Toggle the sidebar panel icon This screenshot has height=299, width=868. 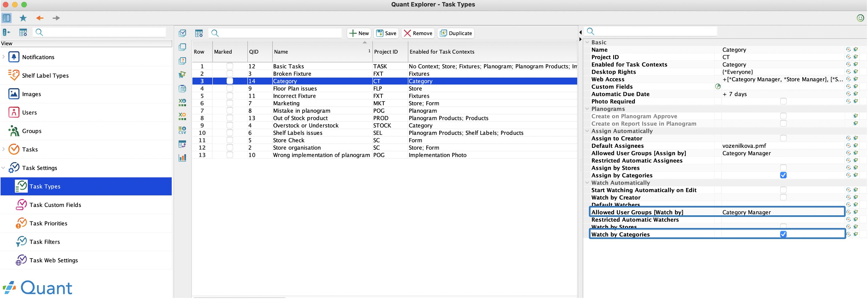point(6,18)
